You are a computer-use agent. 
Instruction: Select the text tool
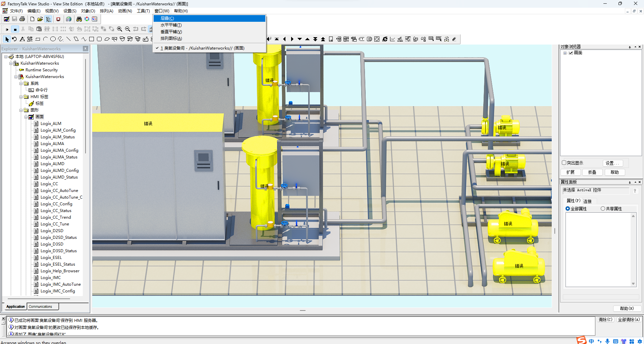pos(22,39)
